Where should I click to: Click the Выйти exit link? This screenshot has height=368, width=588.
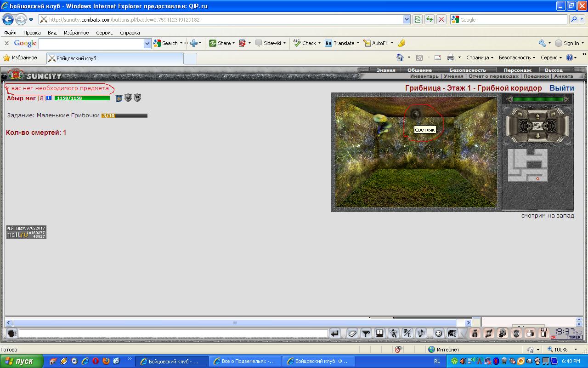pyautogui.click(x=562, y=88)
